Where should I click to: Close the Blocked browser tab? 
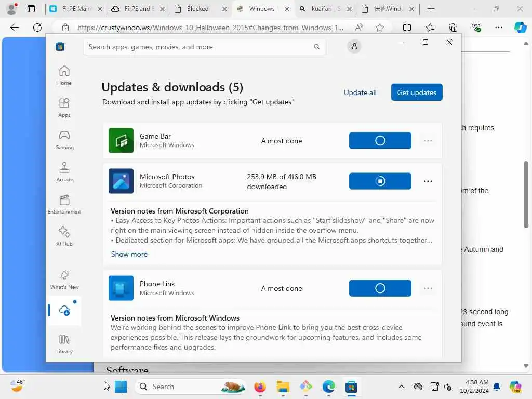coord(224,9)
